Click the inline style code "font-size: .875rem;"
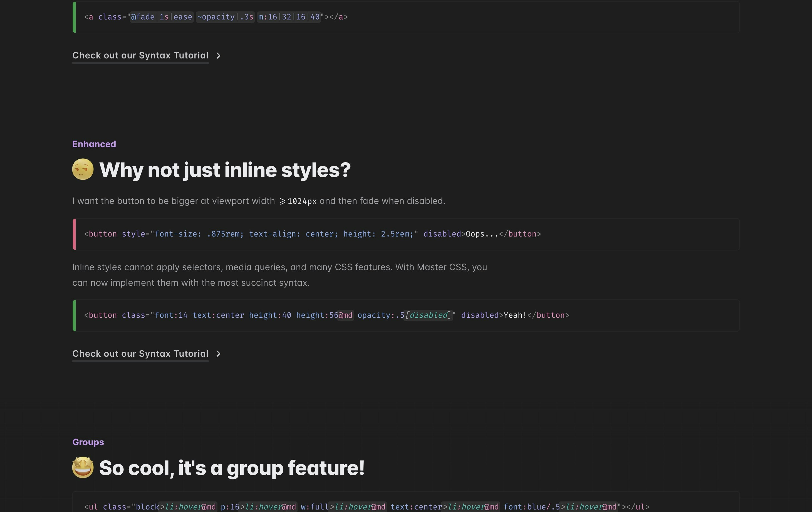The width and height of the screenshot is (812, 512). [199, 234]
